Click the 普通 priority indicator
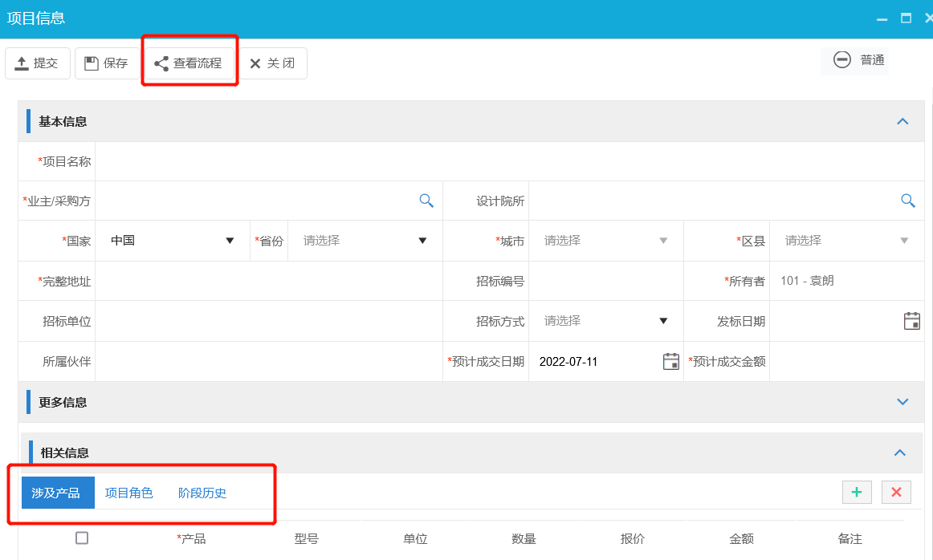Viewport: 933px width, 560px height. tap(858, 60)
